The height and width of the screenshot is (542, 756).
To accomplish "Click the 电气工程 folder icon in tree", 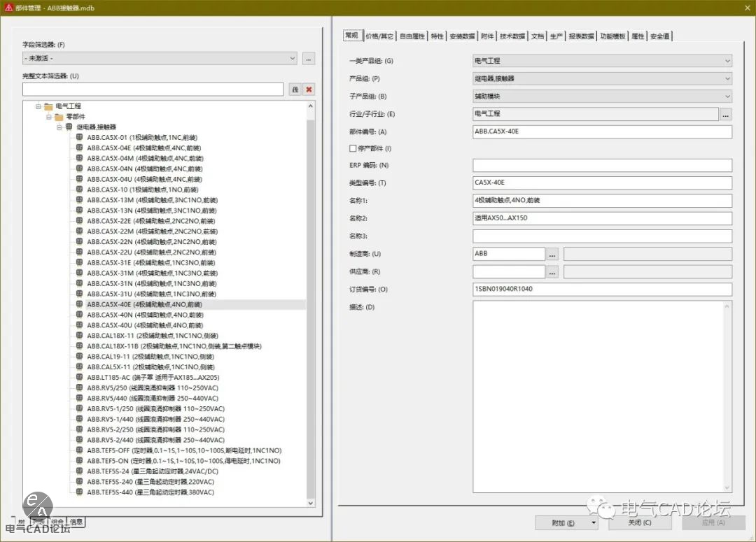I will click(x=48, y=106).
